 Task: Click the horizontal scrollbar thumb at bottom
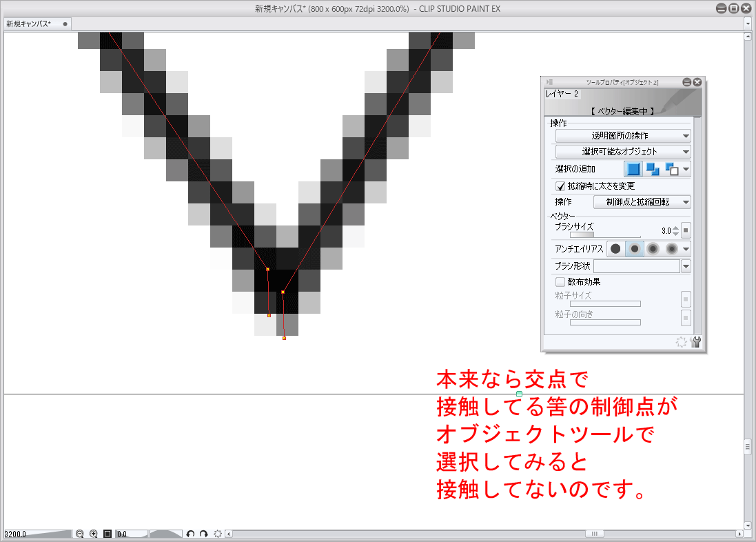point(594,534)
